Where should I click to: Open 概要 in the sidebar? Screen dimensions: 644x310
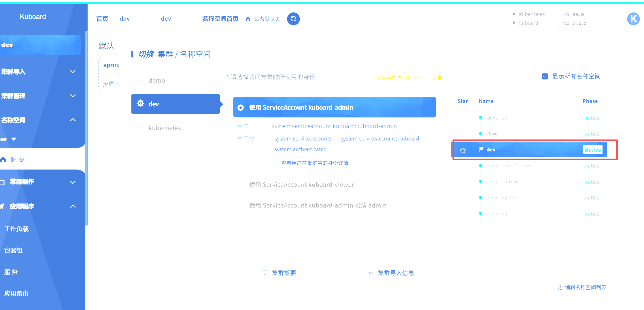tap(17, 159)
